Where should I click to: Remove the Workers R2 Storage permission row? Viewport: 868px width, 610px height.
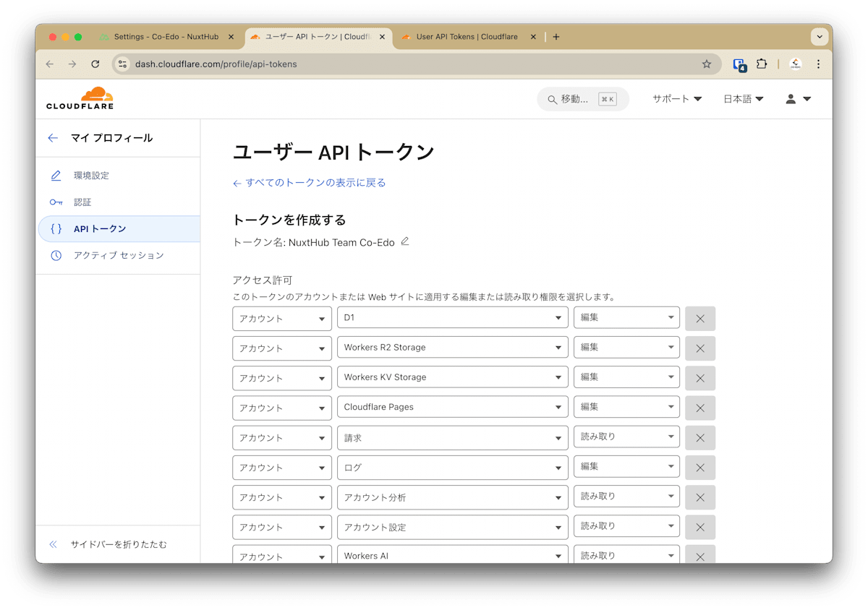(700, 348)
